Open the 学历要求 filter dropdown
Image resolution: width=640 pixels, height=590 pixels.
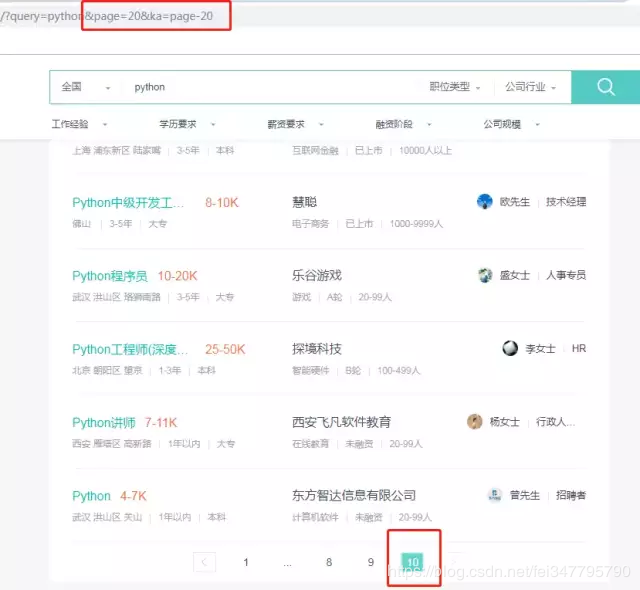click(187, 124)
